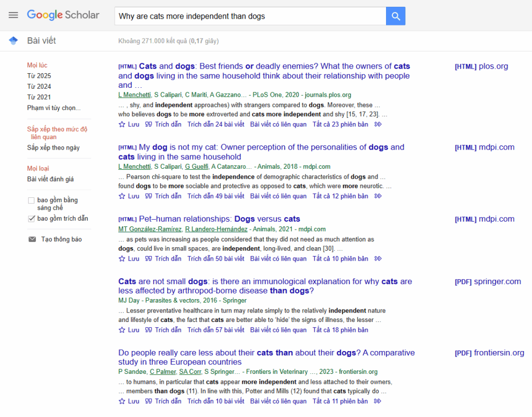The height and width of the screenshot is (417, 532).
Task: Click the star Lưu icon of first result
Action: [122, 125]
